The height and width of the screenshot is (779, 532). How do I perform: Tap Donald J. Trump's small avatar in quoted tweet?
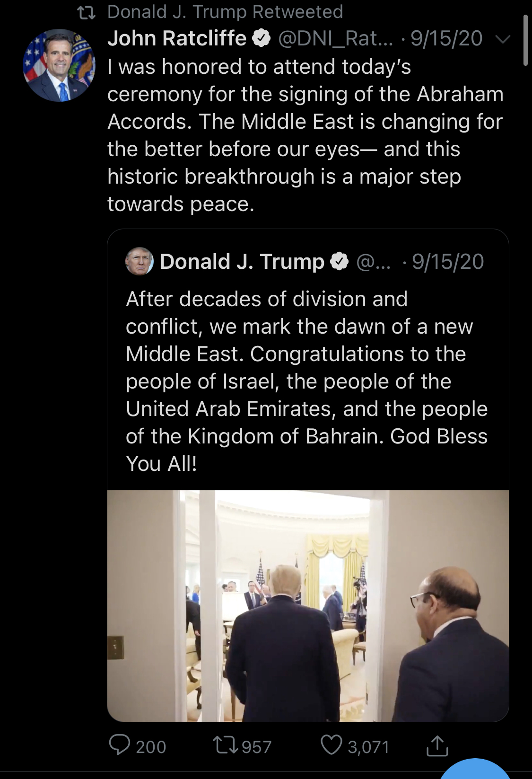[x=140, y=261]
